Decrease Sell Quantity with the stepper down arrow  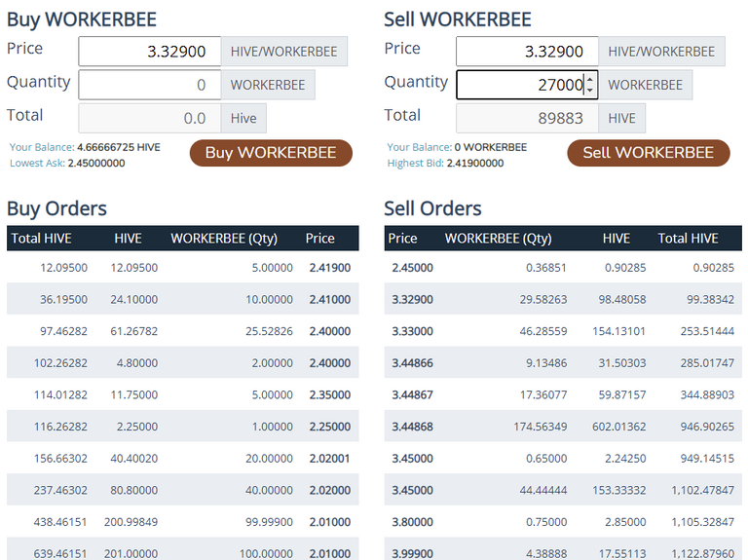click(x=590, y=90)
